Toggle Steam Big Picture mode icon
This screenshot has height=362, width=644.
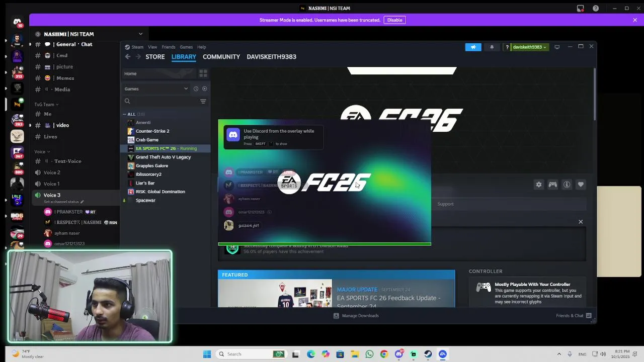pyautogui.click(x=557, y=47)
